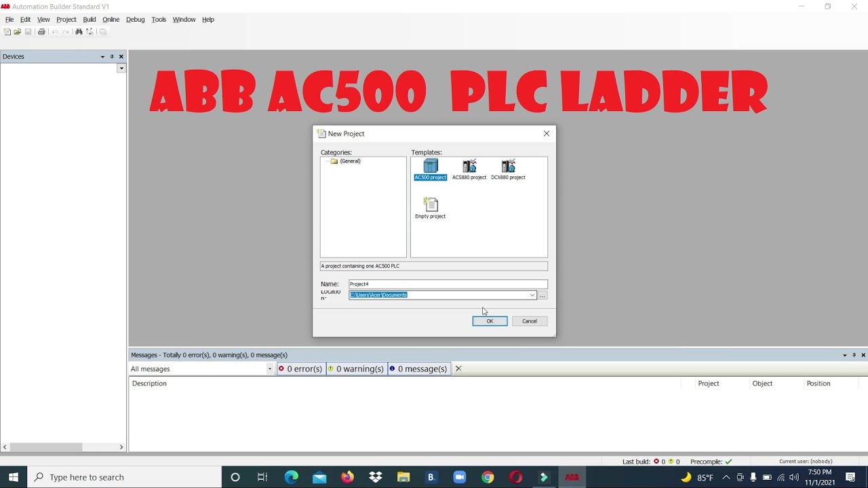Viewport: 868px width, 488px height.
Task: Click the ABB Automation Builder taskbar icon
Action: (x=572, y=477)
